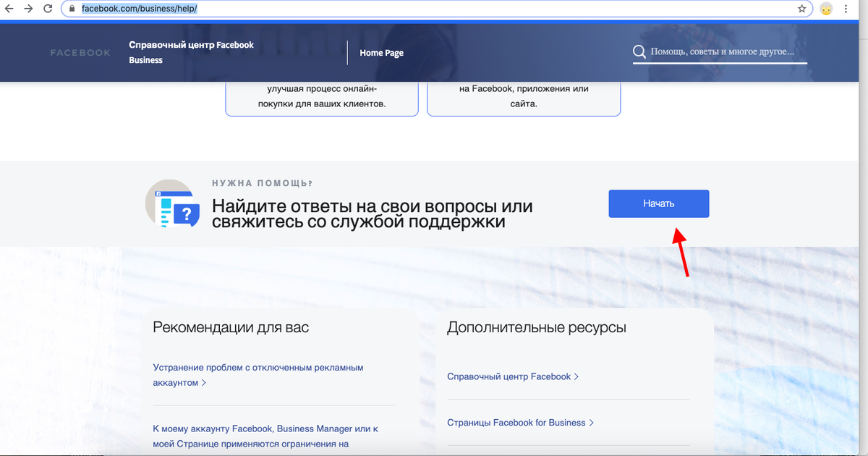
Task: Click the magnifier search icon in header
Action: 639,52
